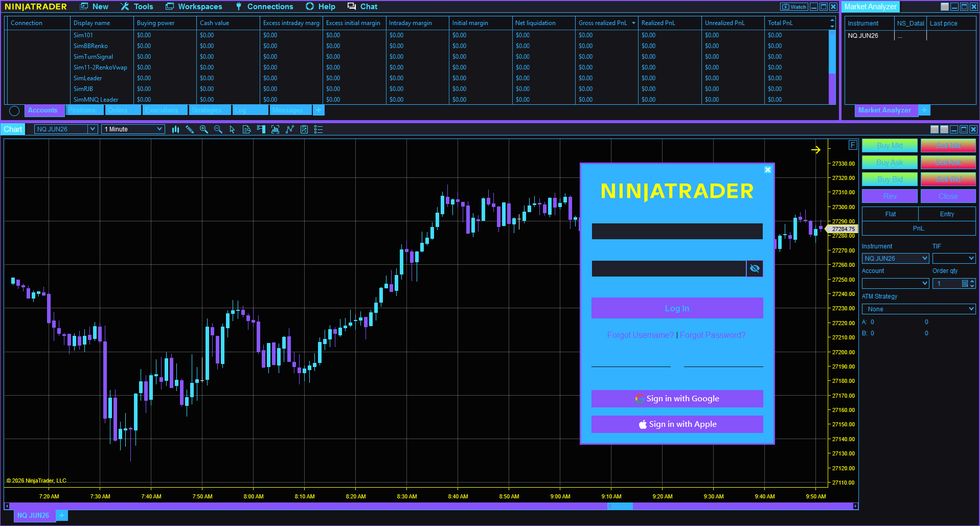Select the SimBBRenko account row
The height and width of the screenshot is (526, 980).
click(417, 46)
